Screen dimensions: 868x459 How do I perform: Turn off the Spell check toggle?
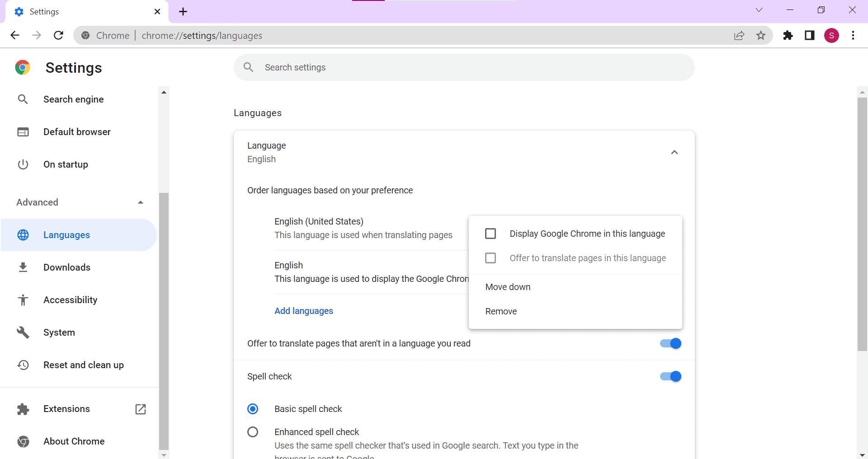[x=670, y=376]
